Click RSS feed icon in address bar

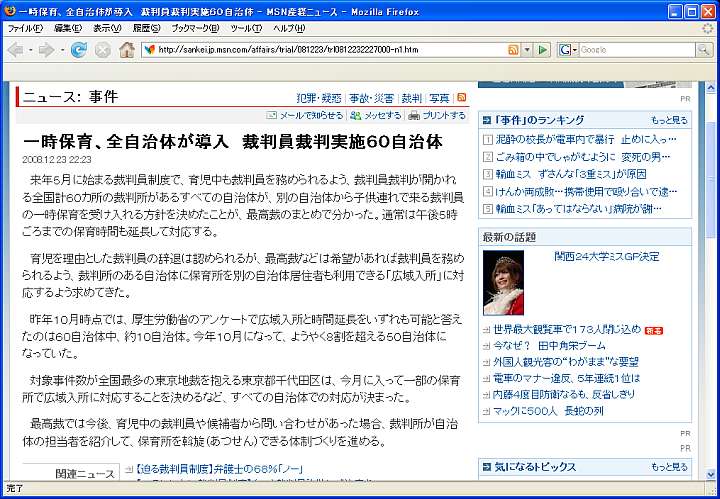click(513, 49)
